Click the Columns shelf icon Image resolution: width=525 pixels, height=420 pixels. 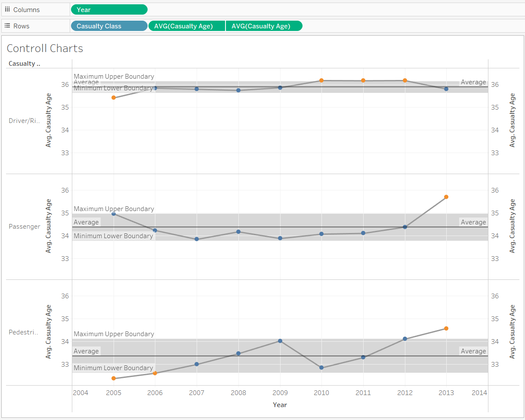click(x=7, y=9)
